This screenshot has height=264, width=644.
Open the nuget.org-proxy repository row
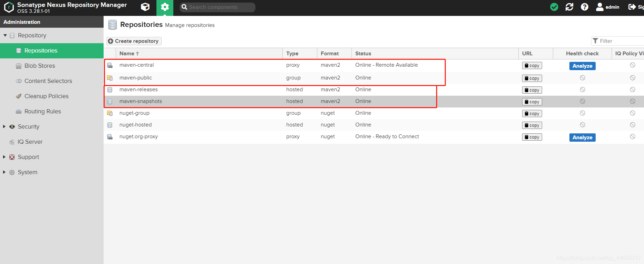pos(374,136)
